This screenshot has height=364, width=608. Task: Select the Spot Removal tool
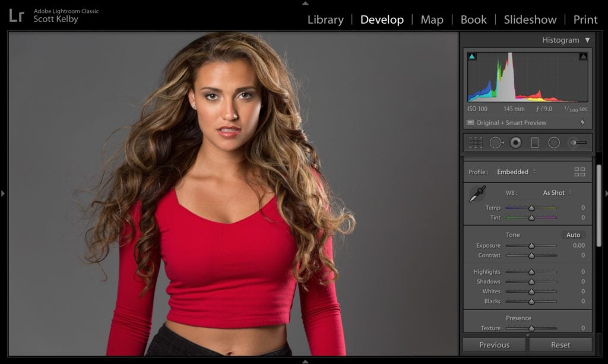pos(496,143)
